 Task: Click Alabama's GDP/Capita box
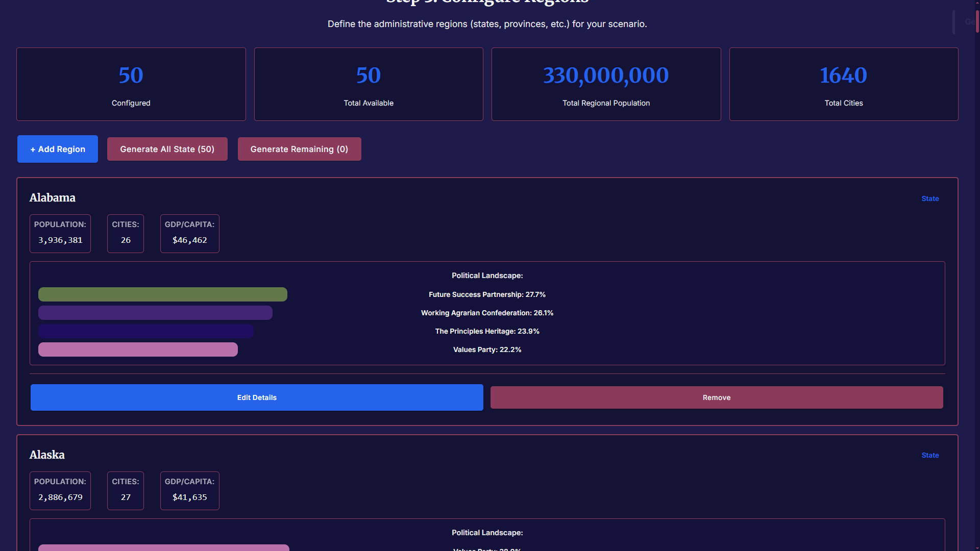click(x=189, y=234)
